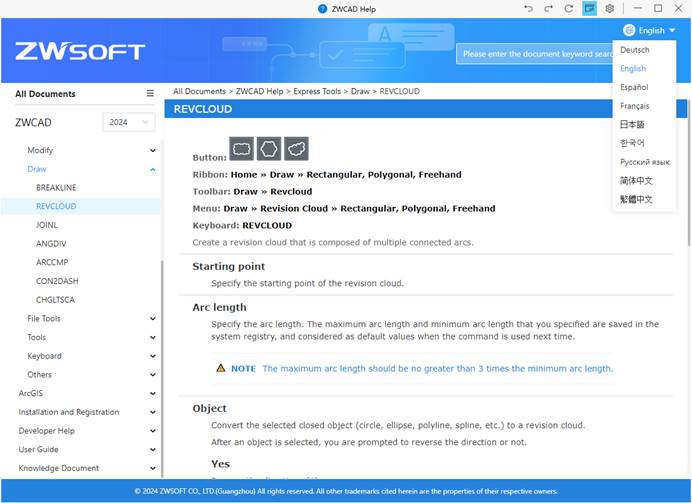Click the polygonal revision cloud button icon

point(268,149)
